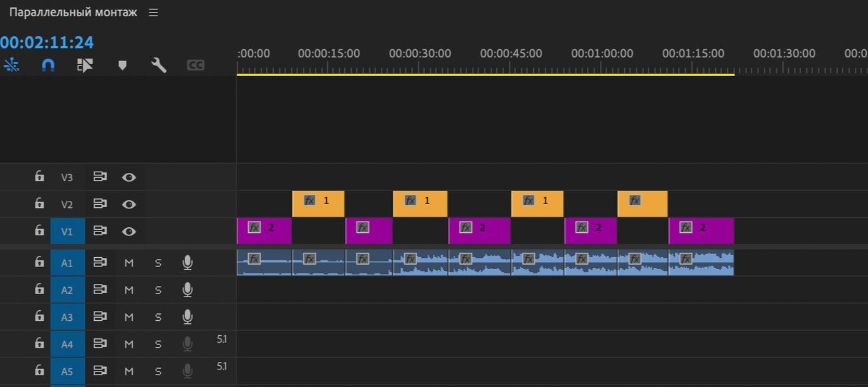
Task: Target the V2 track label
Action: tap(67, 204)
